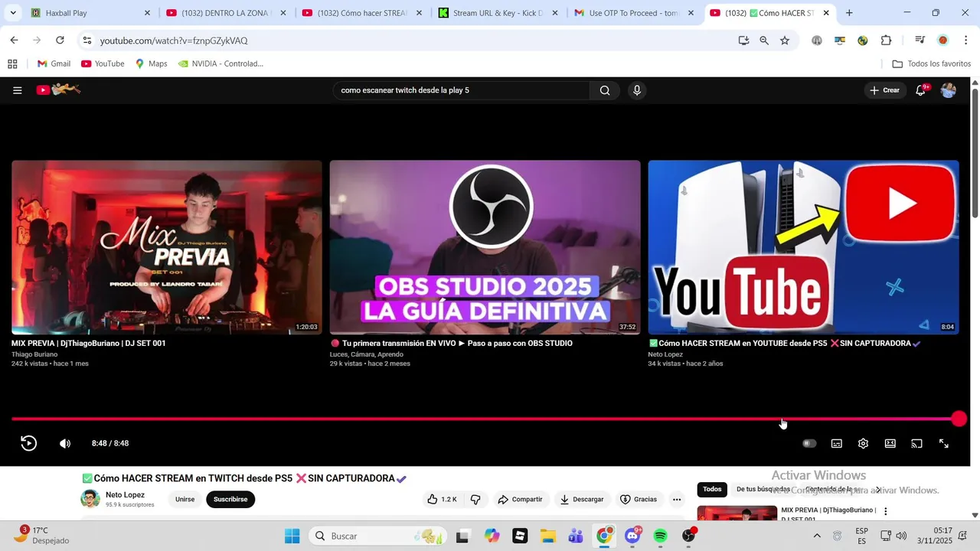980x551 pixels.
Task: Click Crear button in YouTube header
Action: coord(884,90)
